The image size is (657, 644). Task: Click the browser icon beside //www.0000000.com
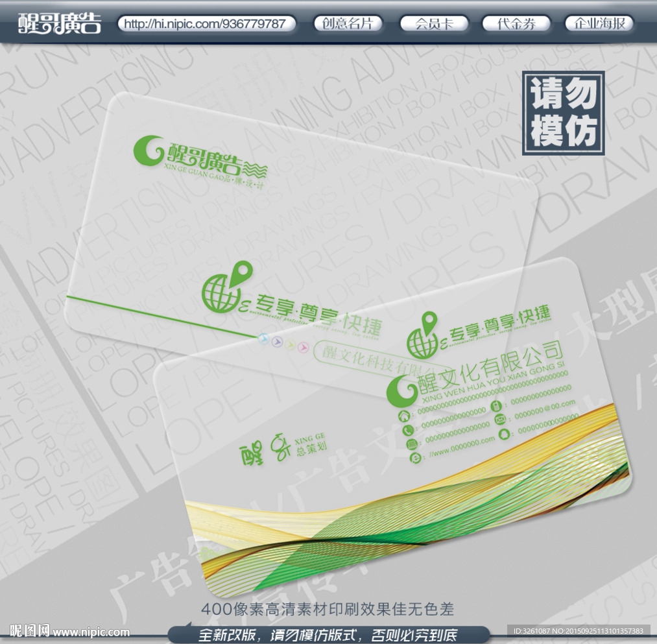click(x=415, y=458)
